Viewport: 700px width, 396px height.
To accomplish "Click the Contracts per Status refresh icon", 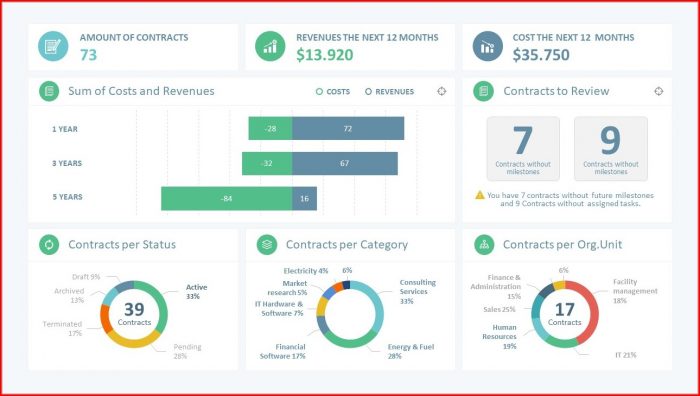I will pos(49,245).
